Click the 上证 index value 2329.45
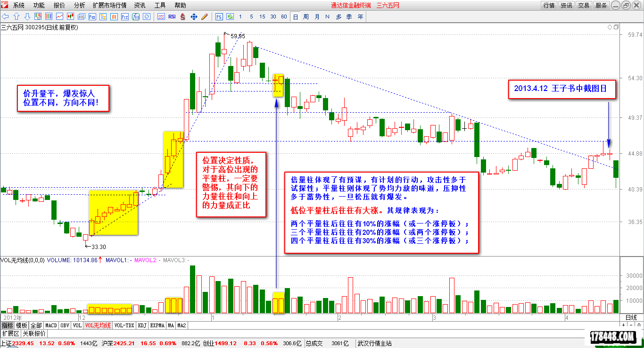This screenshot has height=348, width=644. (x=23, y=343)
